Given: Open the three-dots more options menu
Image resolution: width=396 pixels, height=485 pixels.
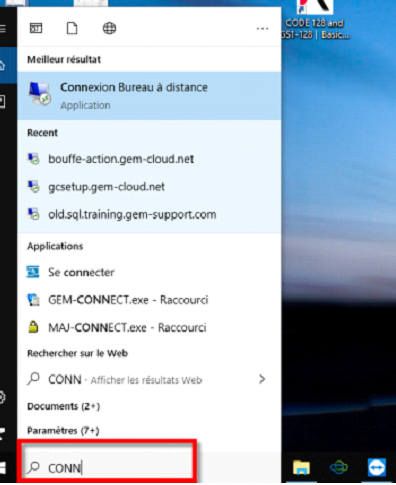Looking at the screenshot, I should (x=262, y=29).
